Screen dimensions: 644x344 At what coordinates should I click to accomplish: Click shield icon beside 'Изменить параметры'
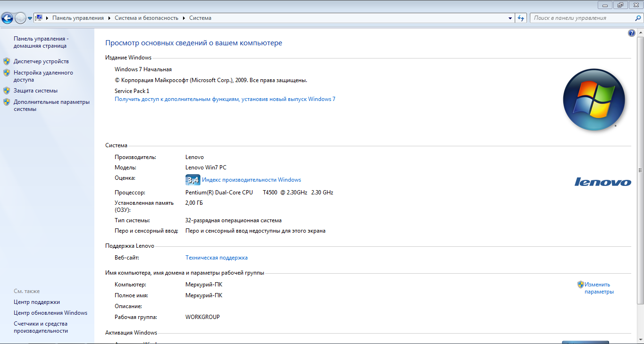pos(581,285)
